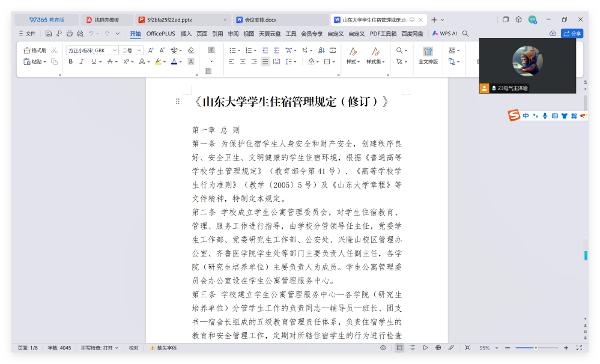Enter fullscreen with expand icon

[580, 348]
